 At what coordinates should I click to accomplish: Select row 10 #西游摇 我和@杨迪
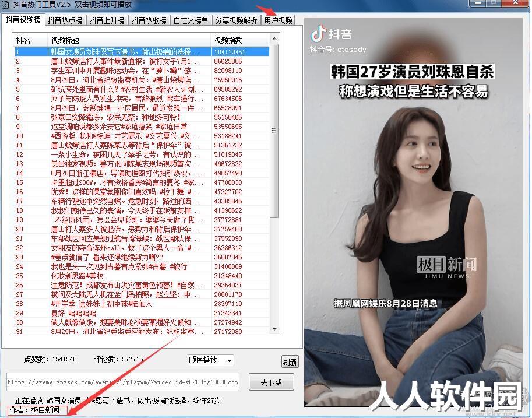click(x=142, y=136)
